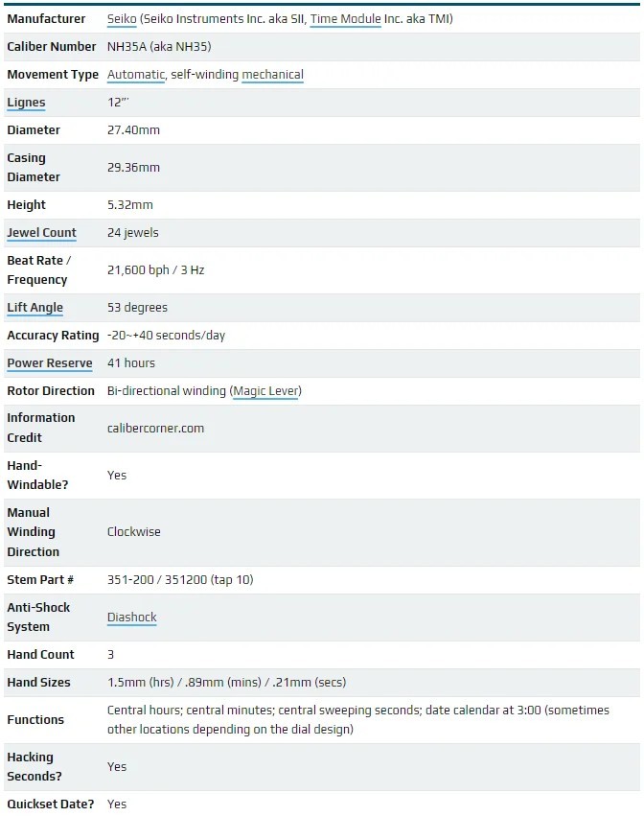Follow the Magic Lever link
This screenshot has width=644, height=816.
[x=265, y=391]
